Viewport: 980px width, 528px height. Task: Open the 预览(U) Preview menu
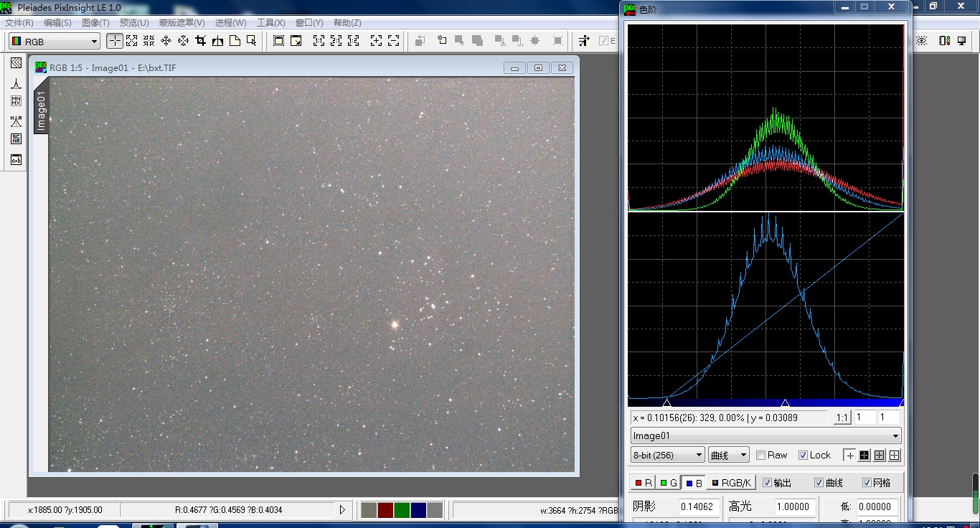134,23
